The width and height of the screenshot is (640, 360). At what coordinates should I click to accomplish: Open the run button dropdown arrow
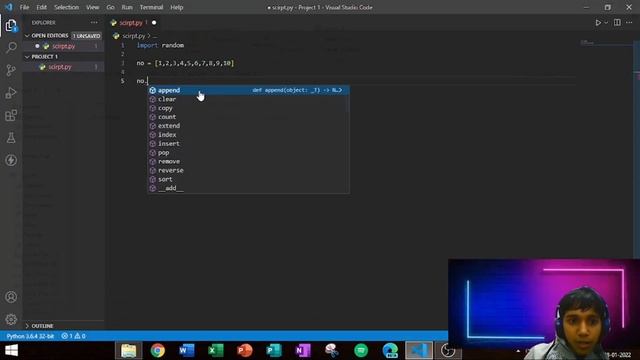click(x=606, y=23)
